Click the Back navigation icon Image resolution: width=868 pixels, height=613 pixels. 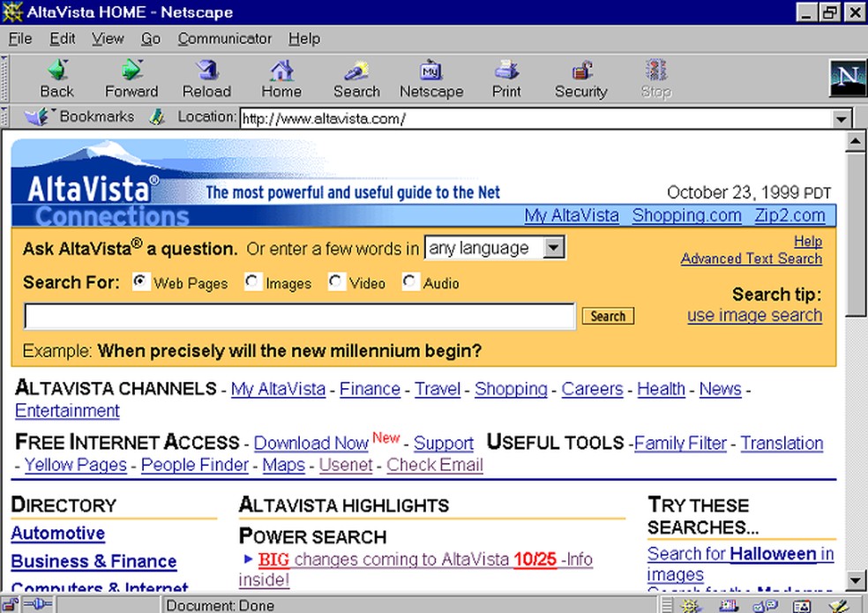point(56,78)
